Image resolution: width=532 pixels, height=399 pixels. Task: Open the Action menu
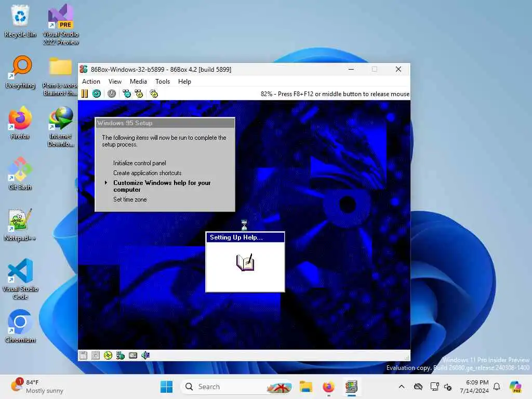pyautogui.click(x=91, y=82)
